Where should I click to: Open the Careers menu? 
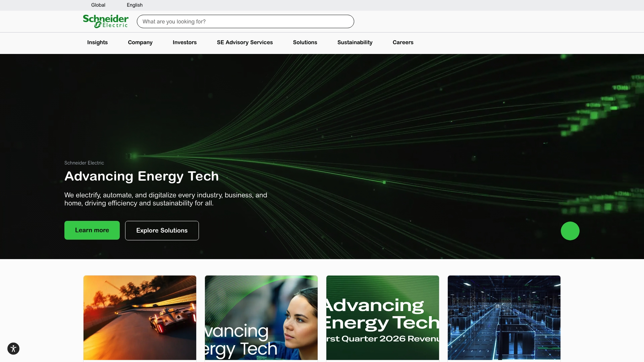(403, 42)
